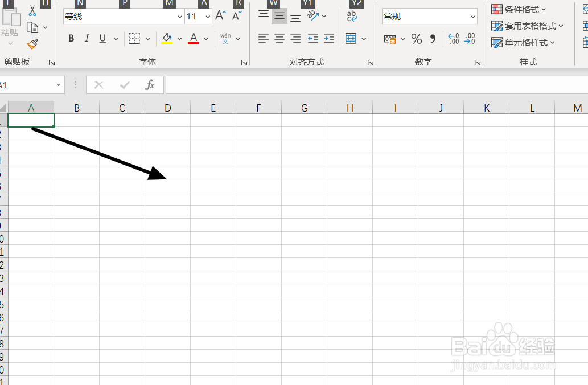Click the Insert Function fx button

(x=150, y=85)
